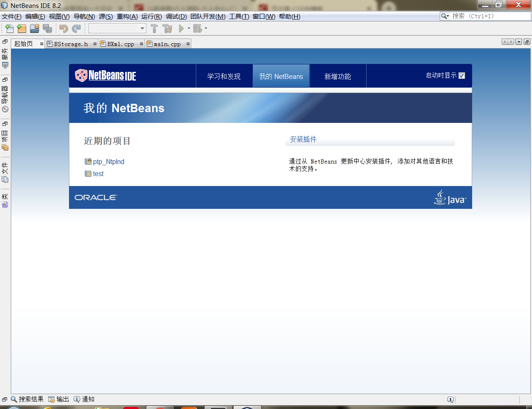Open the 重构(A) menu

[x=127, y=17]
